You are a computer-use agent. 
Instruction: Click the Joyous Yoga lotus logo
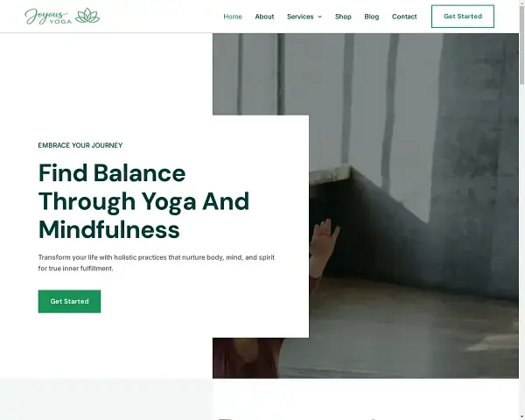tap(87, 16)
